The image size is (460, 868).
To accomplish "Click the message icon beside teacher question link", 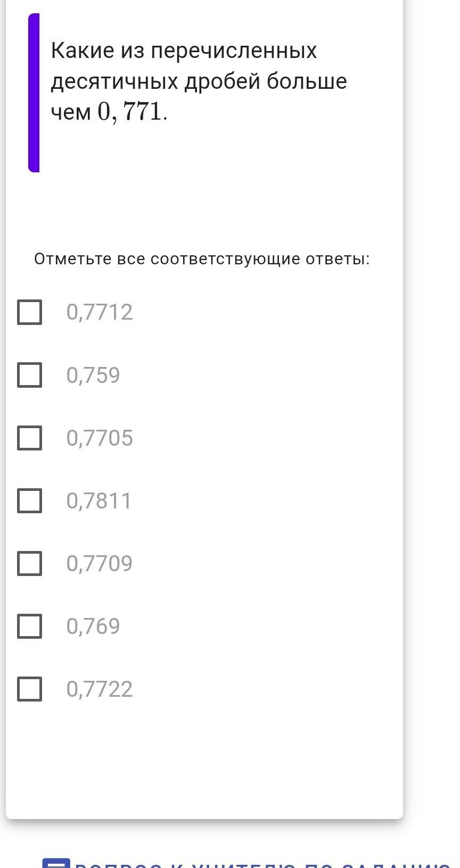I will point(56,863).
